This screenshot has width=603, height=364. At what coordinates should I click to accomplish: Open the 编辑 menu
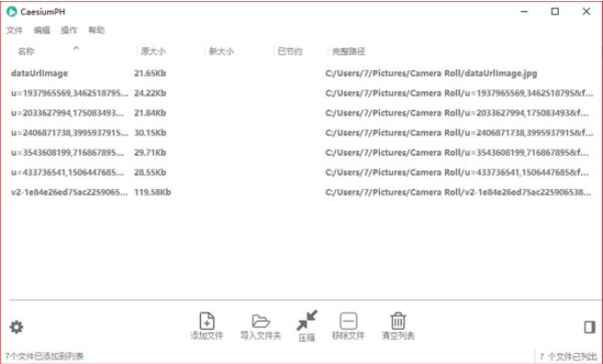(41, 30)
